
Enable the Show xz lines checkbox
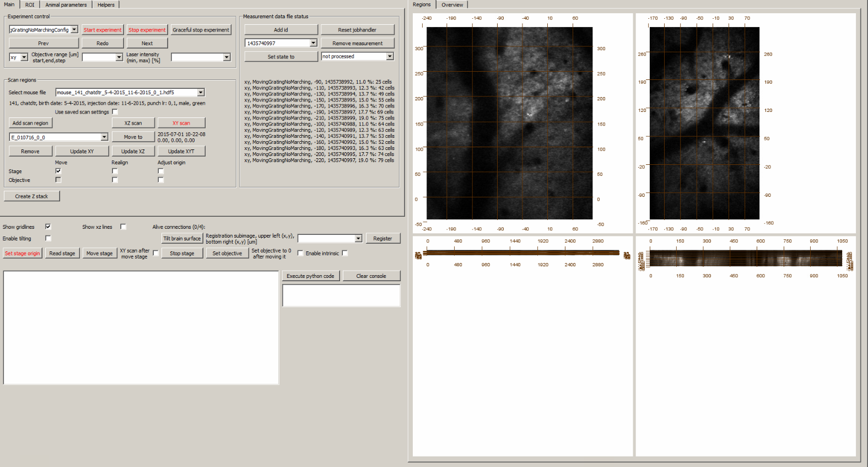(x=123, y=227)
